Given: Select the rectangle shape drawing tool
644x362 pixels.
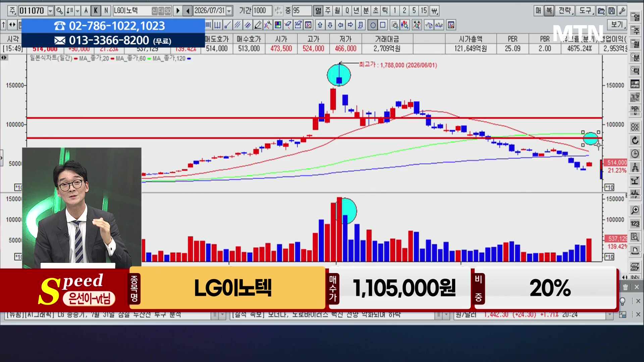Looking at the screenshot, I should tap(383, 25).
